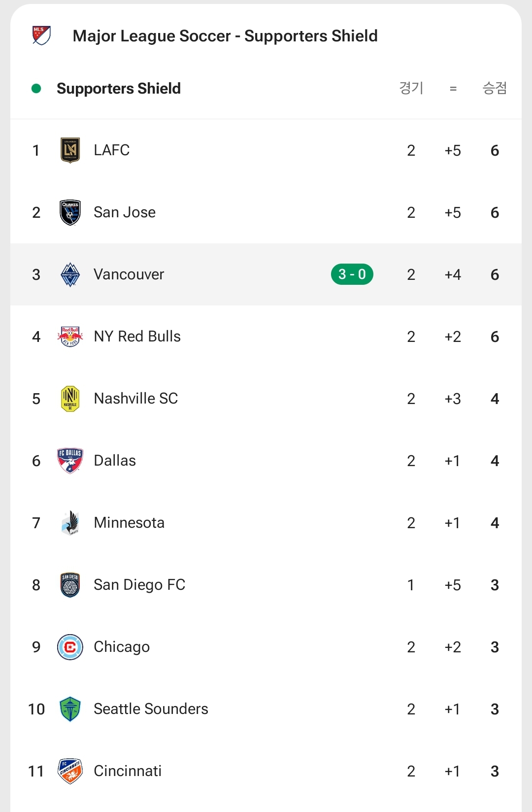Image resolution: width=532 pixels, height=812 pixels.
Task: Open the Major League Soccer title link
Action: tap(225, 36)
